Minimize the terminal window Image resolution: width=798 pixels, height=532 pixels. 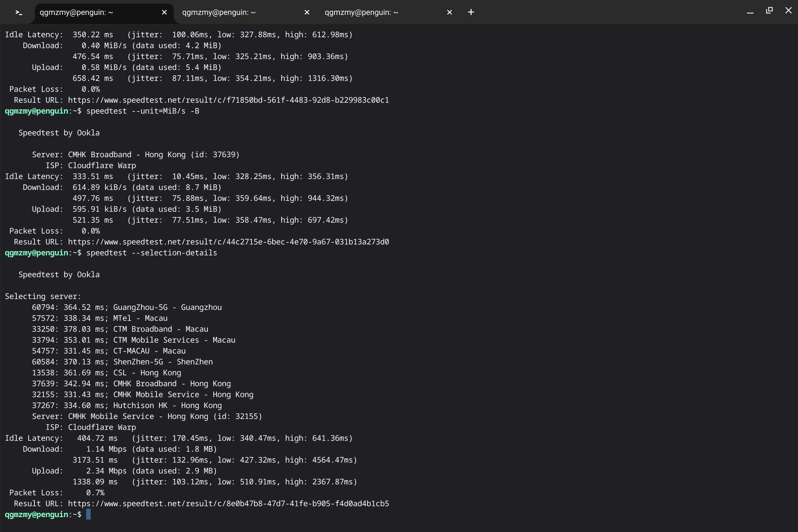click(750, 12)
